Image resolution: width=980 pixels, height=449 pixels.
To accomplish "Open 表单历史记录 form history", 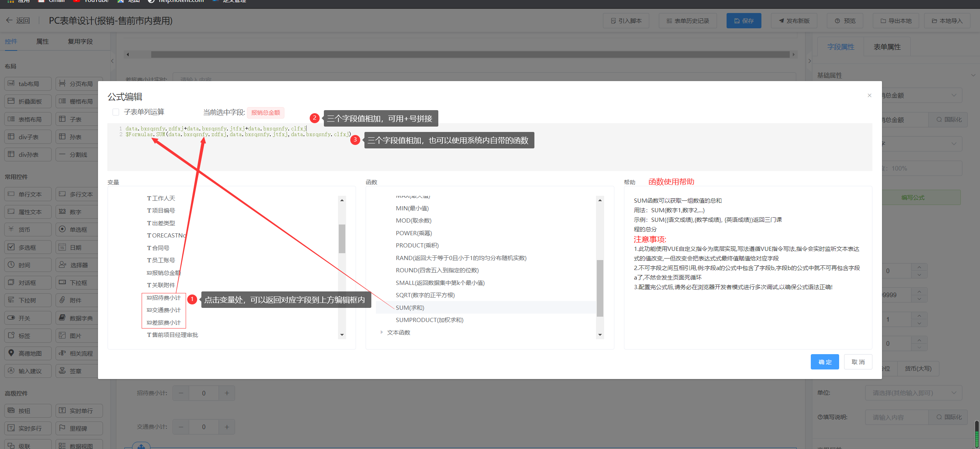I will [x=688, y=21].
